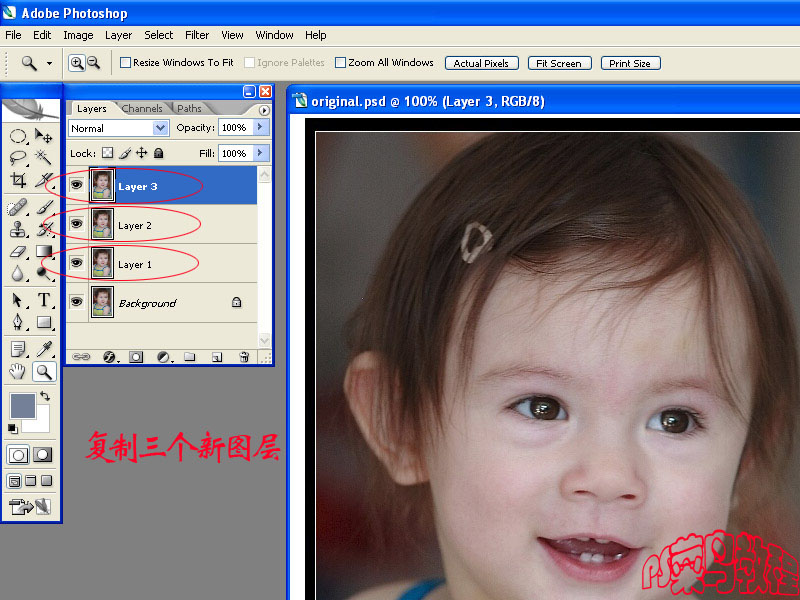
Task: Delete layer with trash icon
Action: tap(244, 357)
